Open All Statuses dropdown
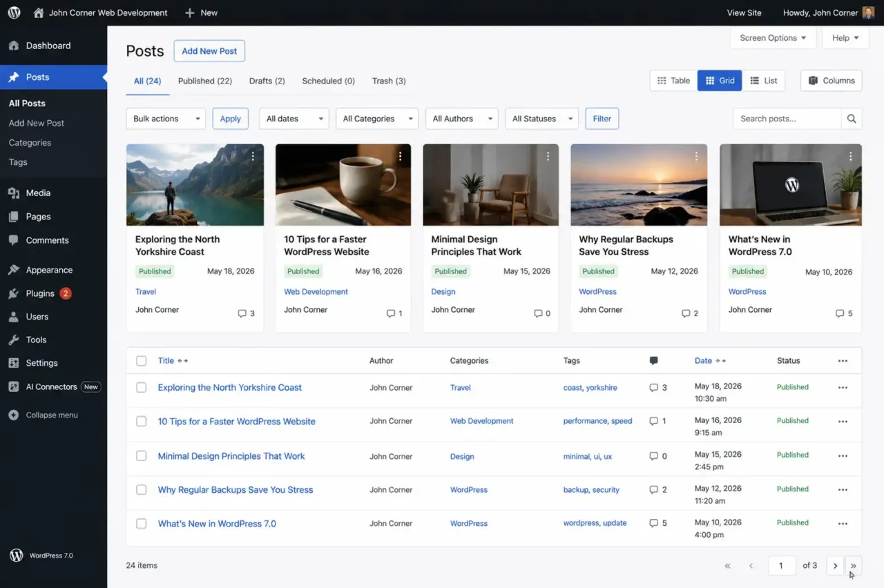884x588 pixels. [x=541, y=119]
